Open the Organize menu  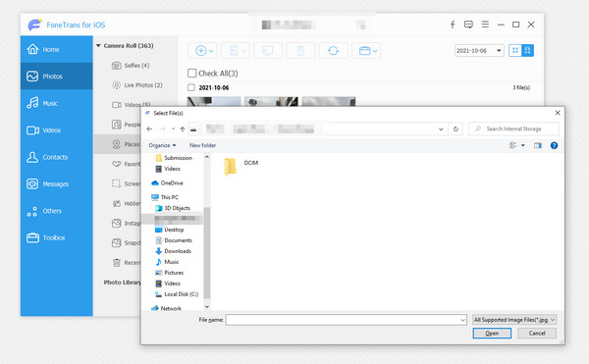(162, 145)
